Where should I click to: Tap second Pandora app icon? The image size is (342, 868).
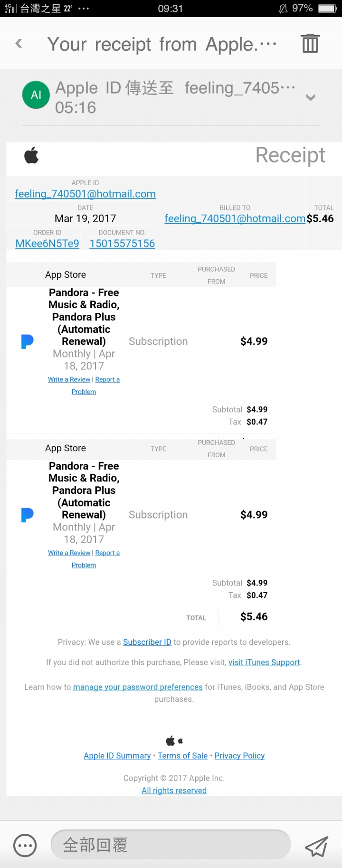coord(28,515)
